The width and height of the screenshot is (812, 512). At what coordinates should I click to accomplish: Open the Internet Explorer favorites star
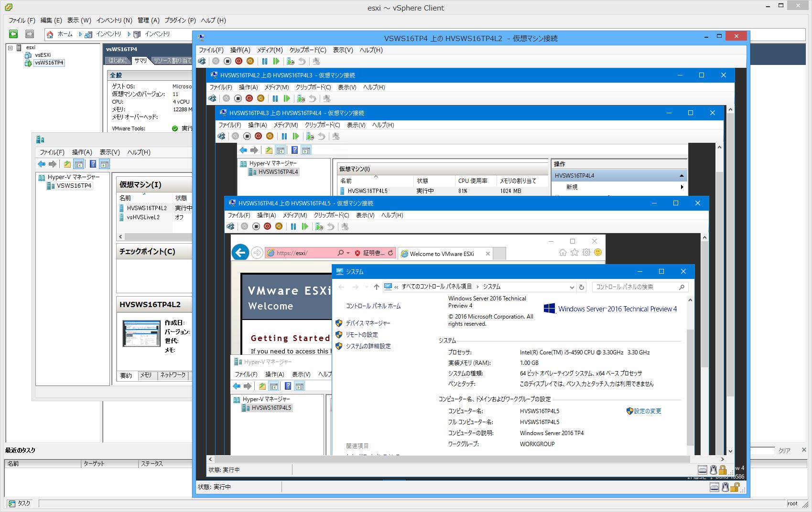pyautogui.click(x=574, y=252)
